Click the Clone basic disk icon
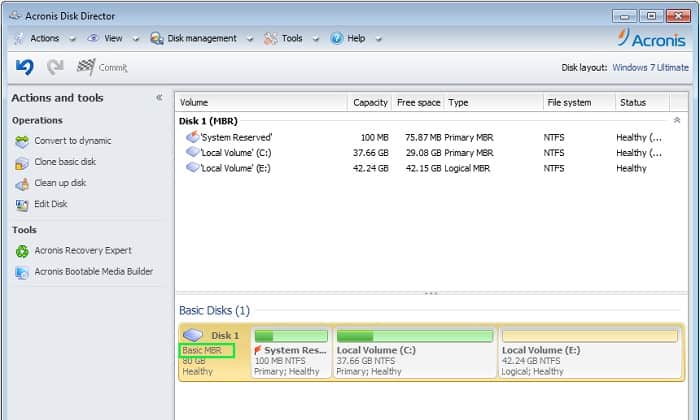The height and width of the screenshot is (420, 700). pos(22,163)
